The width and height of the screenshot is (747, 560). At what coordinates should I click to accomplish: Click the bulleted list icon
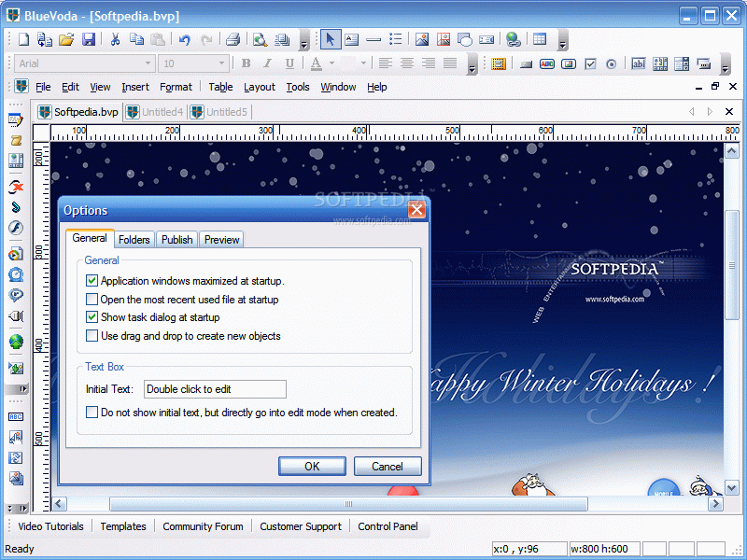click(x=396, y=39)
